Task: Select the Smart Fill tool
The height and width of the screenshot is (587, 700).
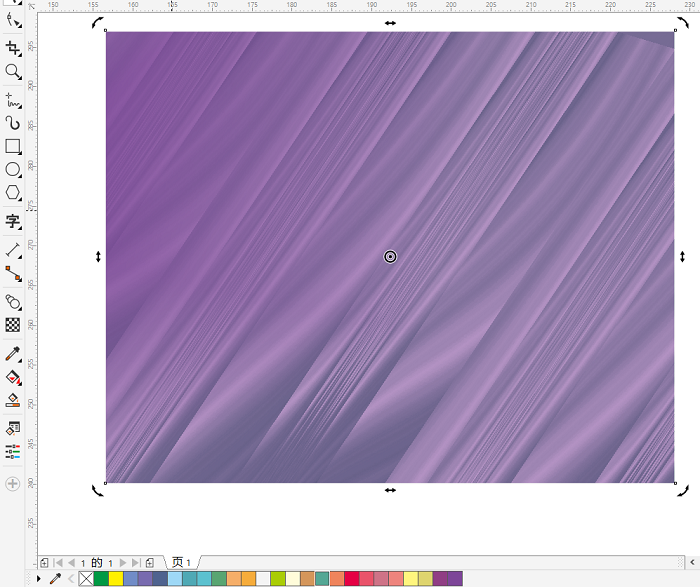Action: click(x=12, y=400)
